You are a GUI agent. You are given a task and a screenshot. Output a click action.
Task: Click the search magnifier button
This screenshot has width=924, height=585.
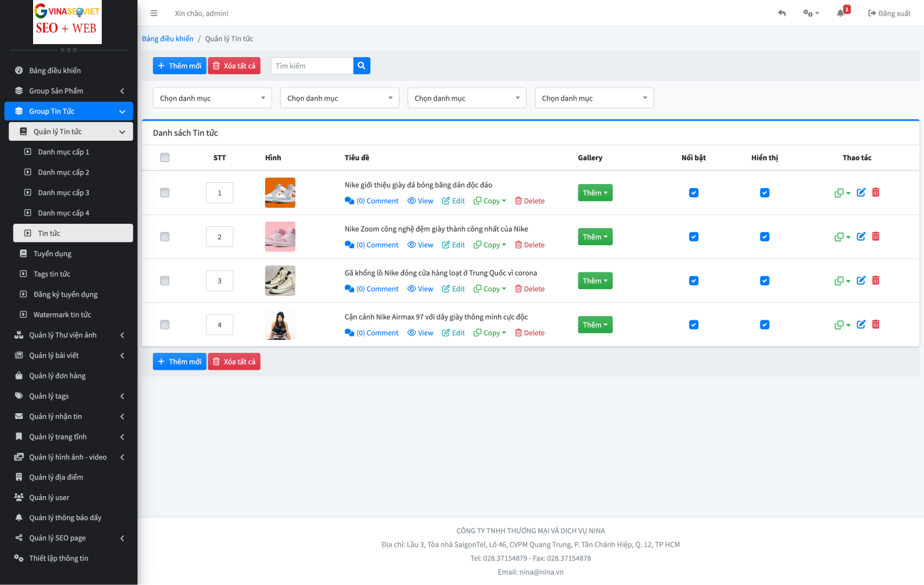coord(362,66)
